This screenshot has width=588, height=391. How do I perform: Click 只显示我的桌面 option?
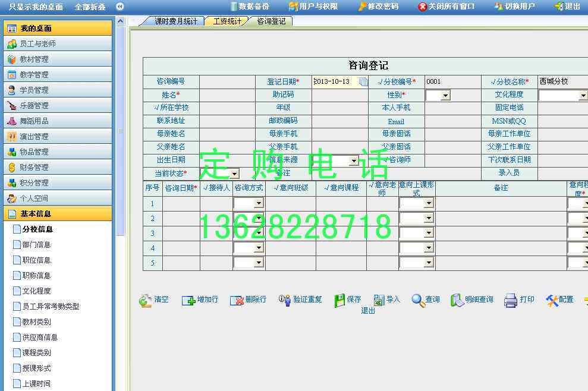(36, 7)
